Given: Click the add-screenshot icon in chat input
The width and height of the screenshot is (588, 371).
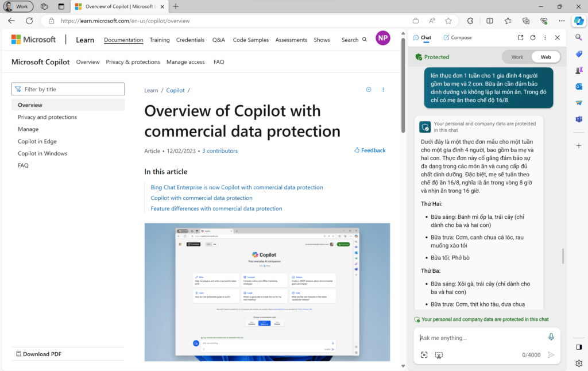Looking at the screenshot, I should pos(424,355).
